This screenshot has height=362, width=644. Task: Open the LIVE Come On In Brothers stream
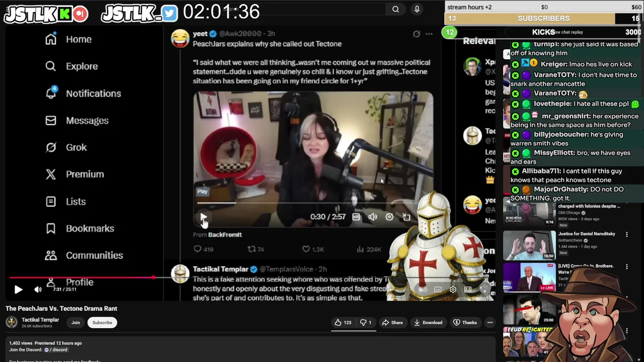coord(529,277)
